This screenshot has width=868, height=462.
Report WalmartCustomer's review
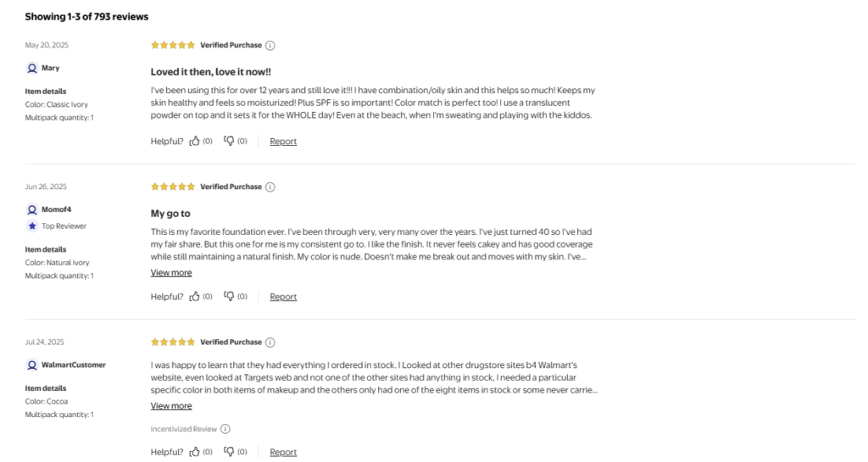(283, 452)
